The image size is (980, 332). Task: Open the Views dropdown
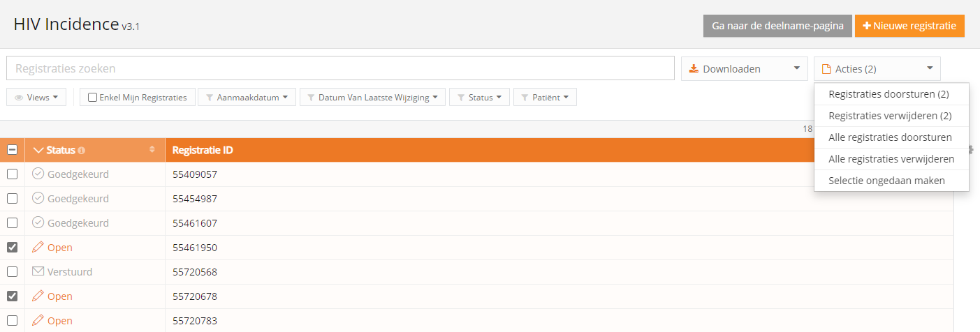tap(36, 98)
